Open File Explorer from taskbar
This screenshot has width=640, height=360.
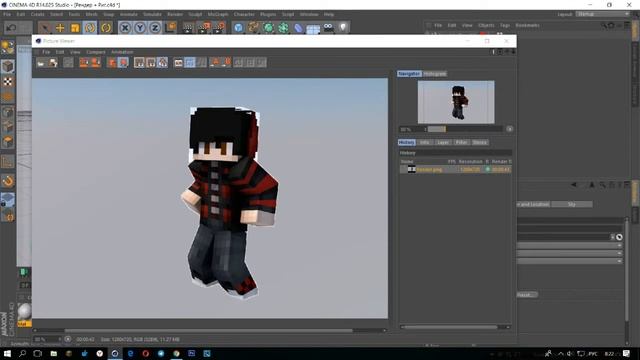(53, 353)
